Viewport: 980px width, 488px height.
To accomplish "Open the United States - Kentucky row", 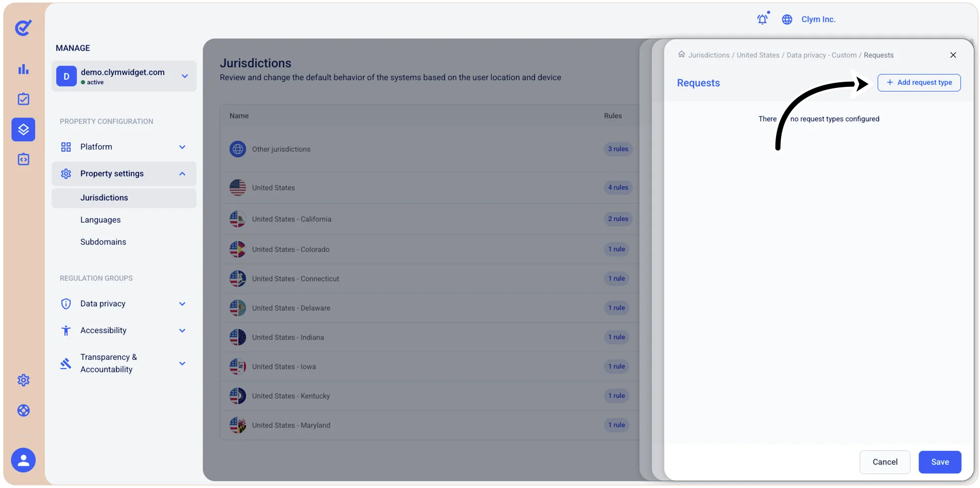I will (430, 396).
